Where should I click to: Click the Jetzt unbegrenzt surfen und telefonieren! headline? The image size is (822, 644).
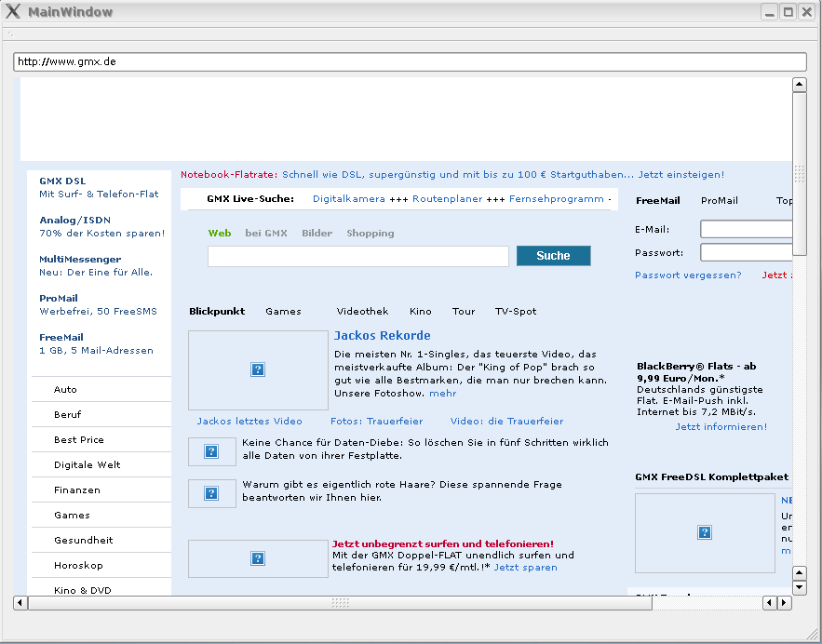click(x=443, y=543)
